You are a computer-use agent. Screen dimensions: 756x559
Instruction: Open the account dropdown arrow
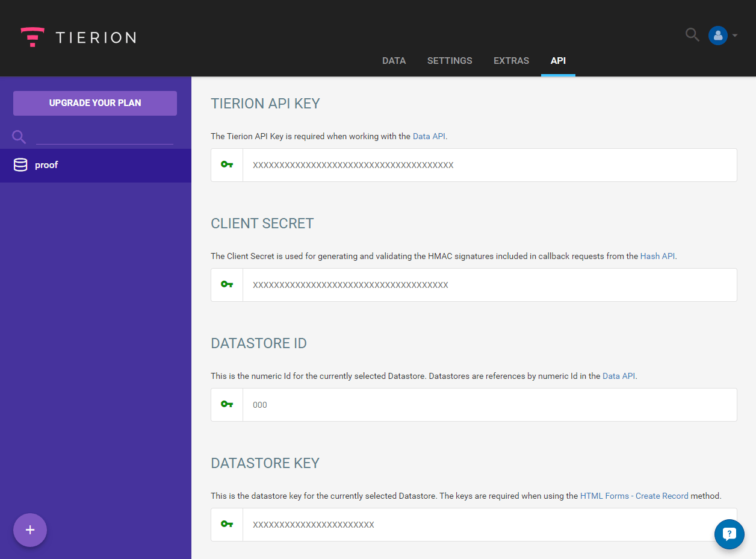click(x=734, y=35)
